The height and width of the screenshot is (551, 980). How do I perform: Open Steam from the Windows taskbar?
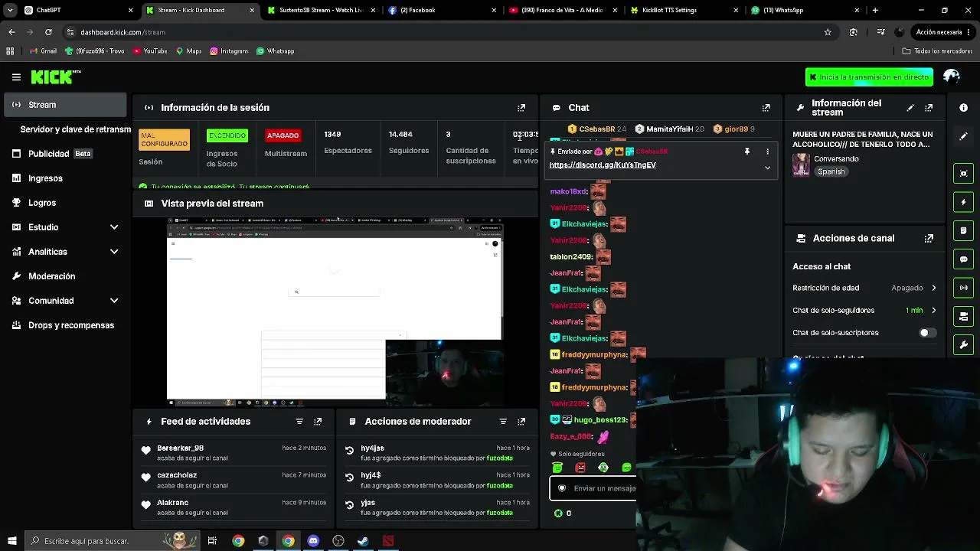363,541
